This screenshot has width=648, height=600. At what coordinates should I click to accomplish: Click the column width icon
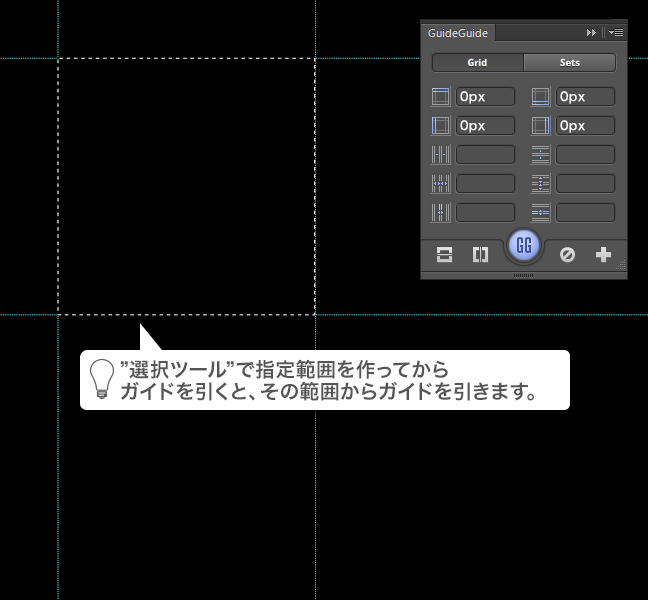pos(441,184)
